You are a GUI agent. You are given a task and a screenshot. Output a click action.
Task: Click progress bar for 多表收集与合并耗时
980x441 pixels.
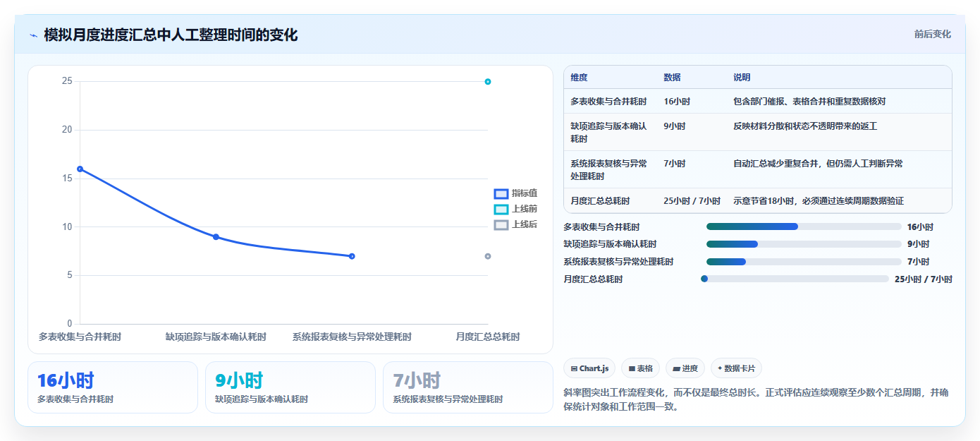(804, 226)
